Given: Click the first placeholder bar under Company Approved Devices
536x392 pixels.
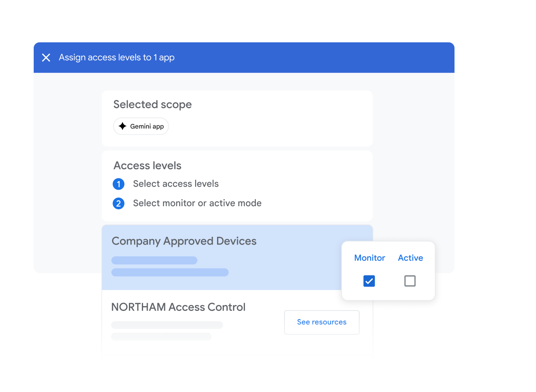Looking at the screenshot, I should (x=154, y=260).
